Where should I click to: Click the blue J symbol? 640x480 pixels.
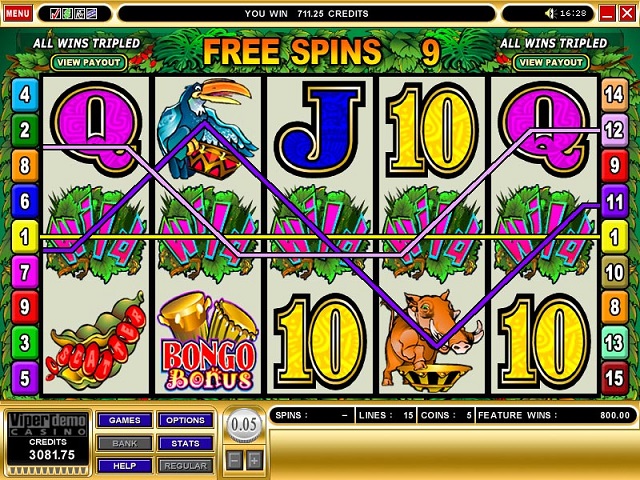pos(320,129)
